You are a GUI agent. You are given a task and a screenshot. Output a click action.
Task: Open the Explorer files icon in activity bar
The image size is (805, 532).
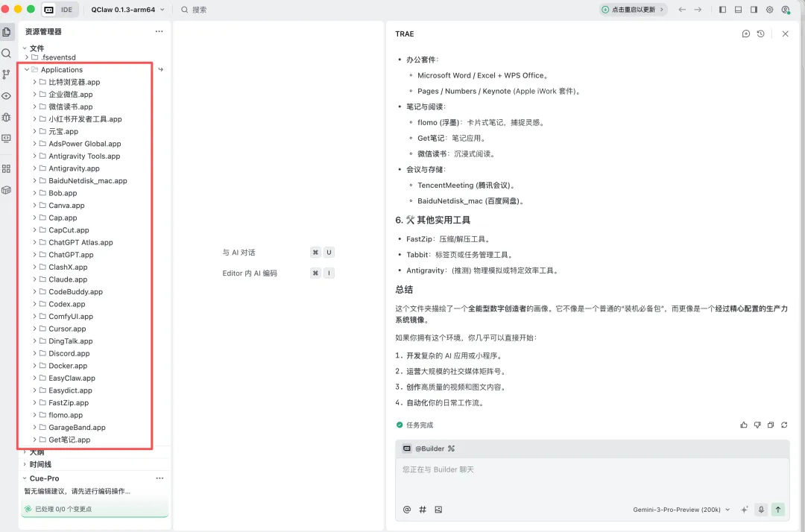point(7,32)
